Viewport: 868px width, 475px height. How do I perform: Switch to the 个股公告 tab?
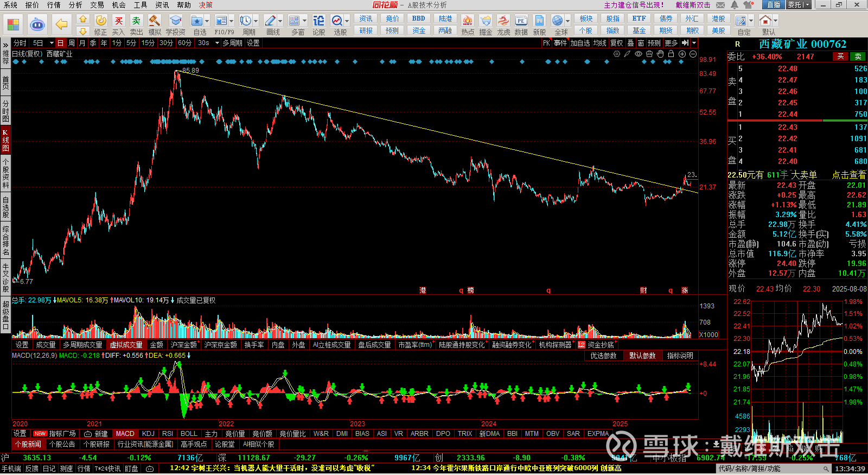click(62, 444)
